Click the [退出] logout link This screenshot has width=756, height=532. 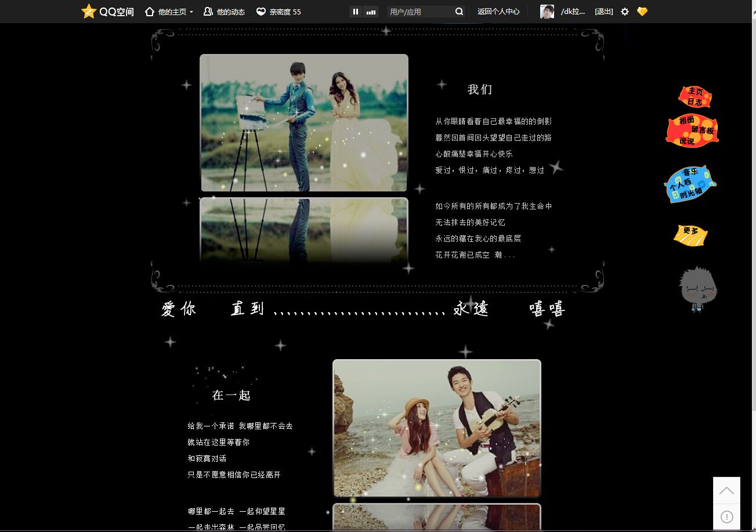604,12
